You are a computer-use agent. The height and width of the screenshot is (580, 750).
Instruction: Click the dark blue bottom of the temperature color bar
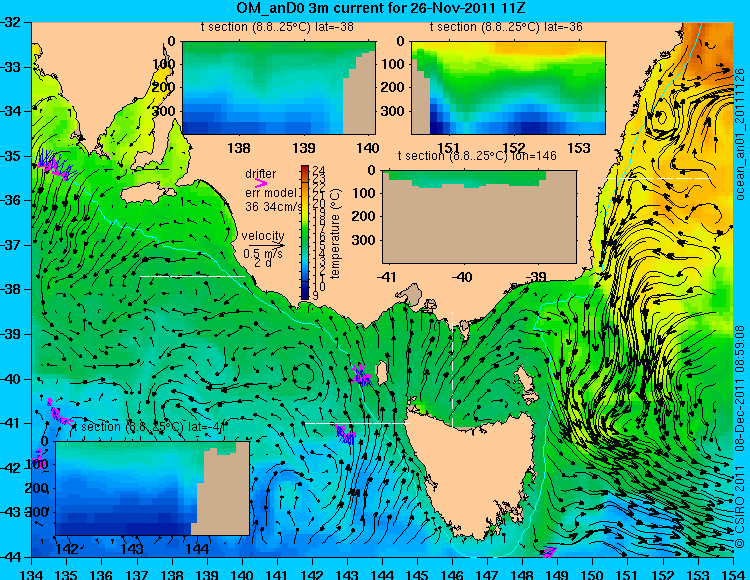305,293
